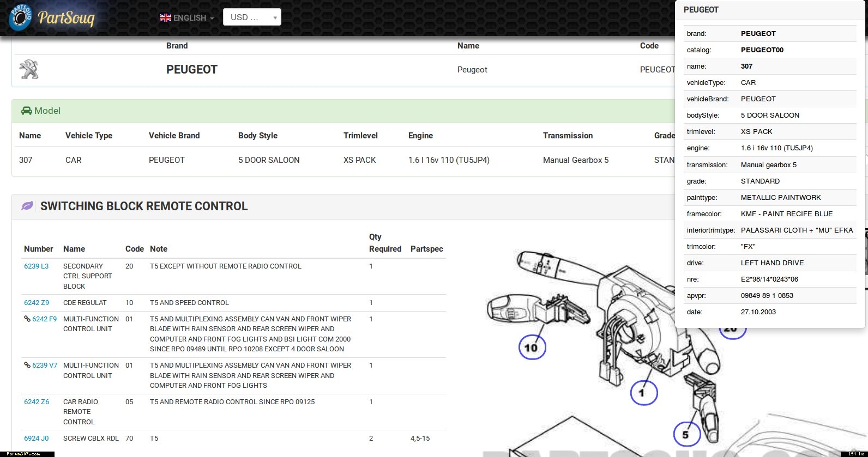Image resolution: width=868 pixels, height=457 pixels.
Task: Click the car icon beside Model
Action: [x=26, y=111]
